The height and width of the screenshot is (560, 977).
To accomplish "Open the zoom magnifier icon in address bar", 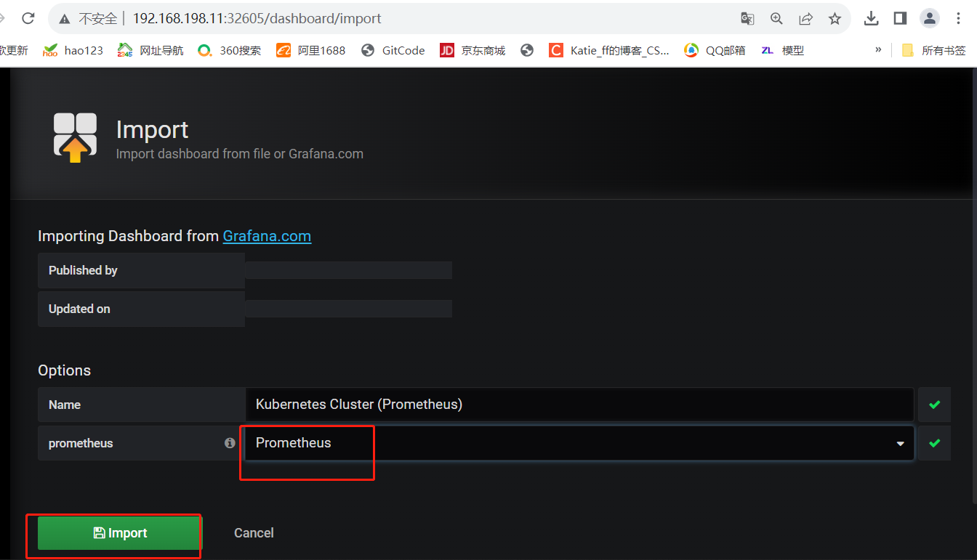I will tap(776, 18).
